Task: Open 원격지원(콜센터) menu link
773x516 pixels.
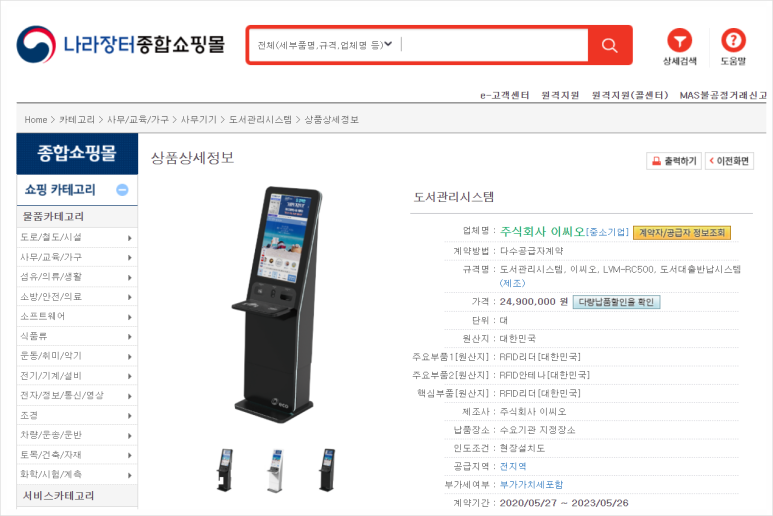Action: (630, 95)
